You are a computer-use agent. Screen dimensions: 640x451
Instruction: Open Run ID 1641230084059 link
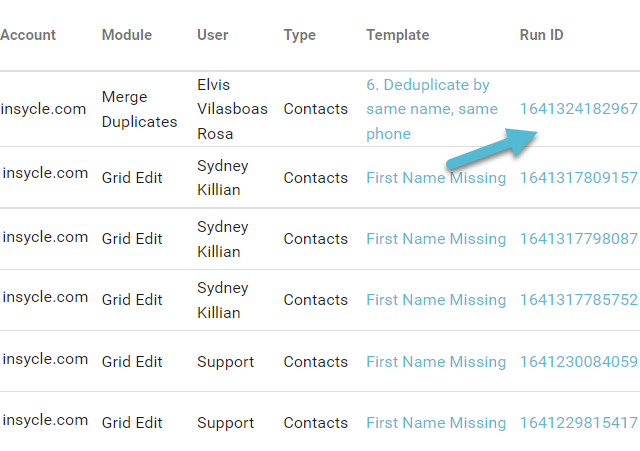[578, 362]
